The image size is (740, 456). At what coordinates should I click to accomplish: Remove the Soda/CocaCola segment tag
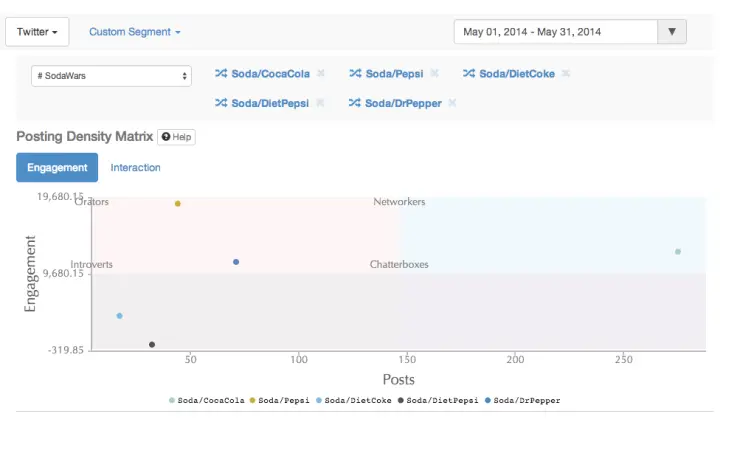click(x=321, y=73)
